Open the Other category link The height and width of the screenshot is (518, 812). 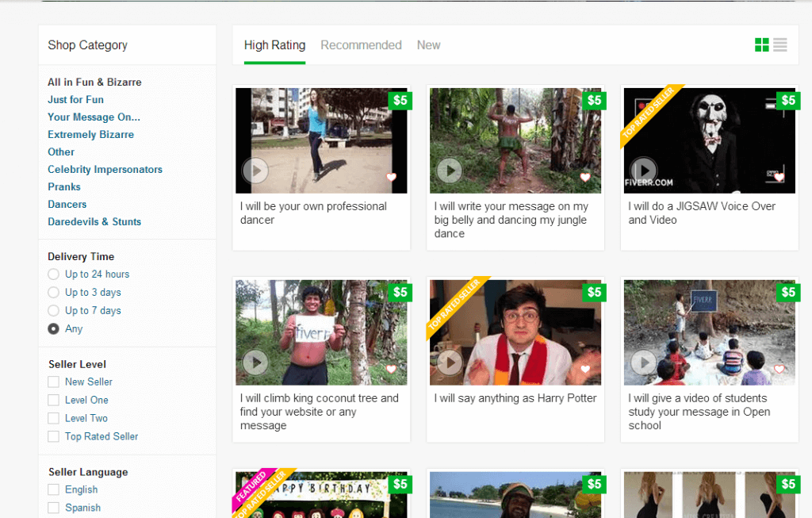[61, 152]
